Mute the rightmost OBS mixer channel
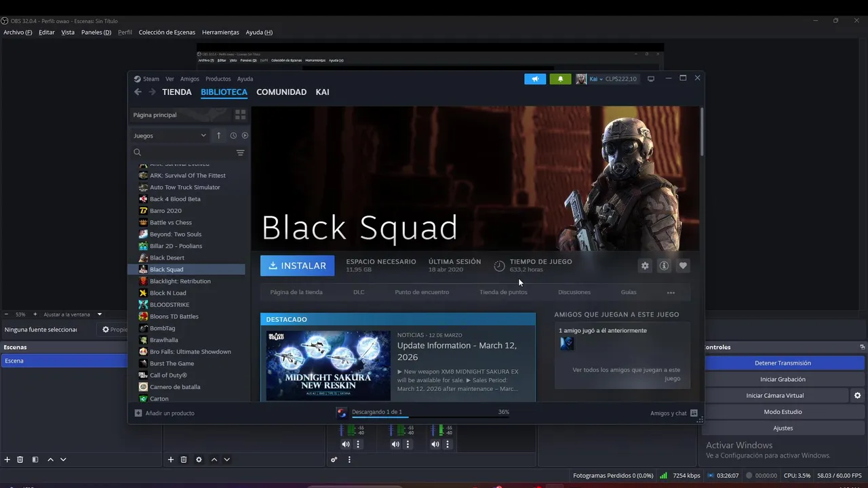Screen dimensions: 868x488 tap(435, 444)
